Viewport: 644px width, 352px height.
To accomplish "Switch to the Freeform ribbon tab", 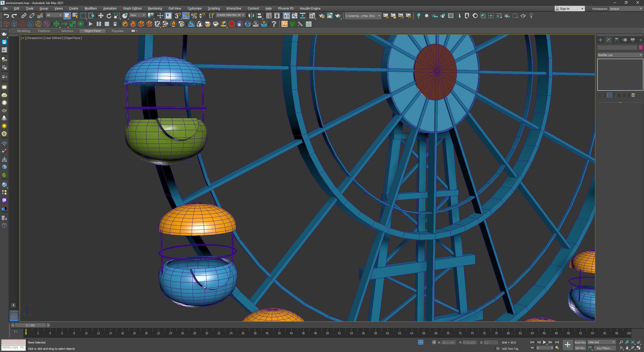I will pyautogui.click(x=44, y=31).
